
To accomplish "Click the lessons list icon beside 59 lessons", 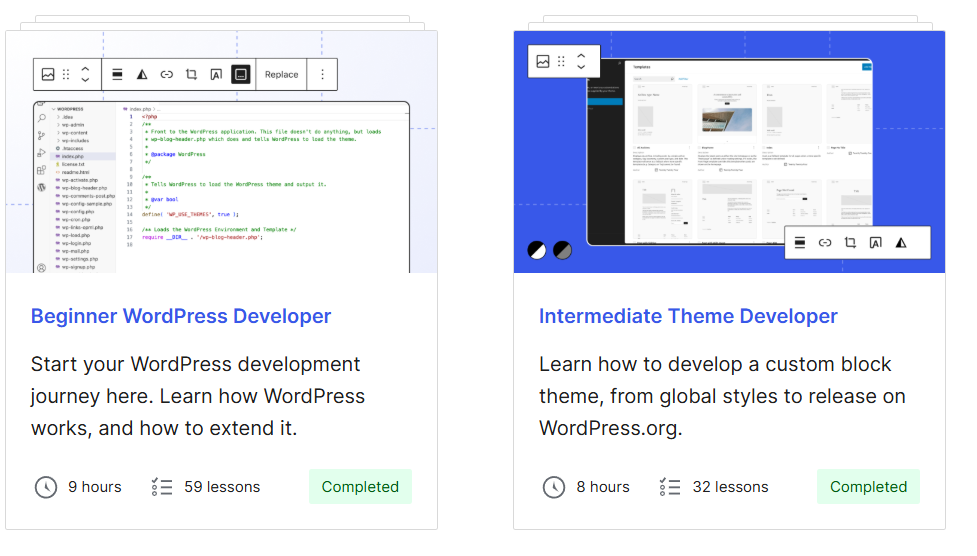I will click(x=162, y=487).
